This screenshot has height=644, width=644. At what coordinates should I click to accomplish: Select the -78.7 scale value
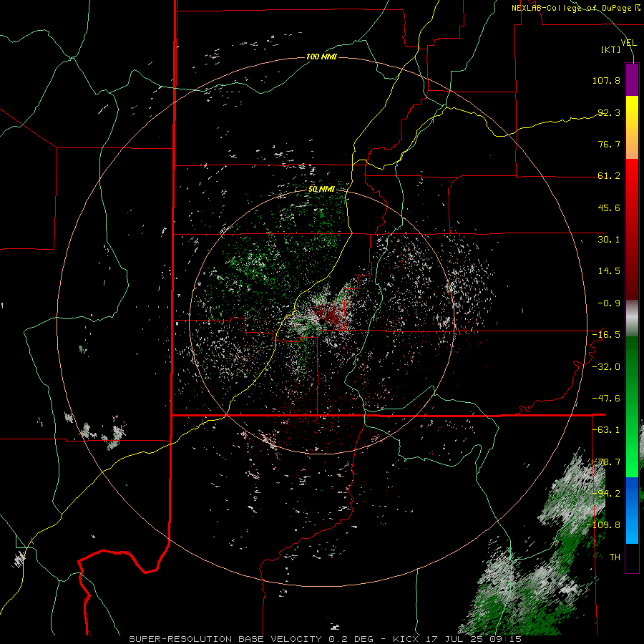click(606, 462)
